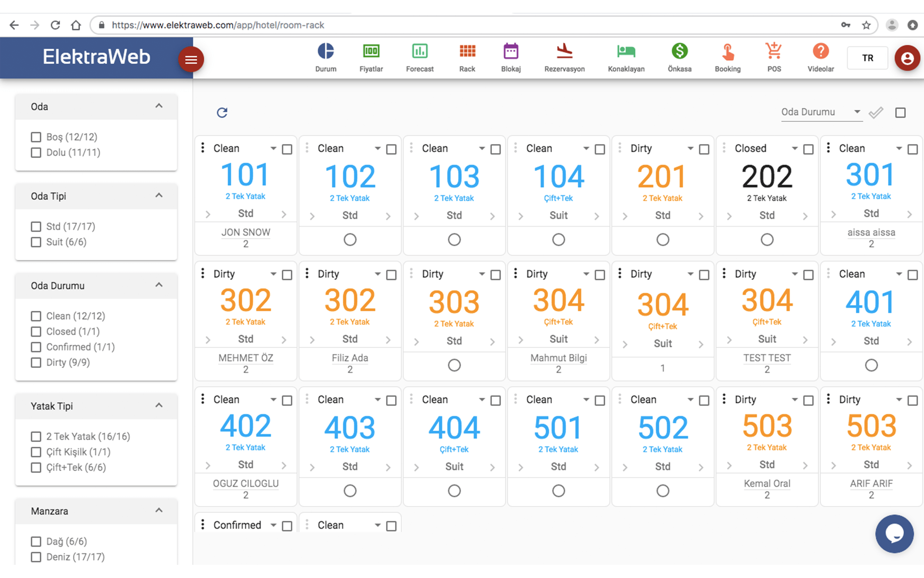Open guest OGUZ CILOGLU link
Image resolution: width=924 pixels, height=578 pixels.
tap(245, 484)
